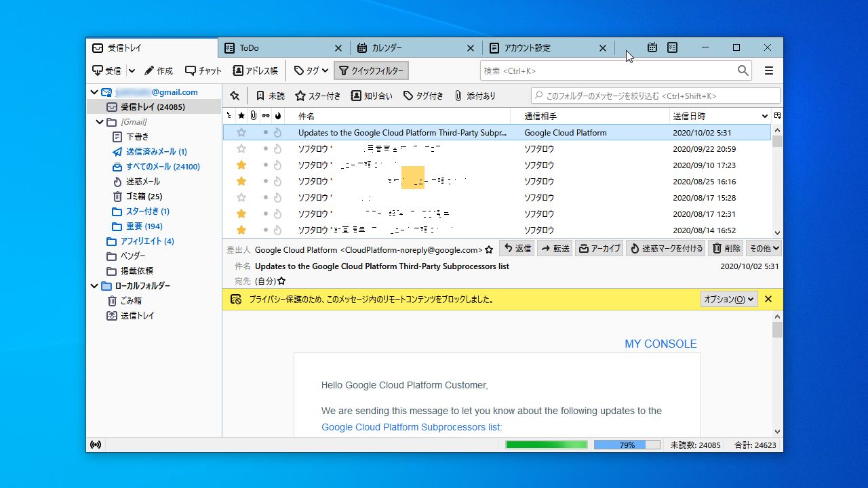Sort by attachment column header

pyautogui.click(x=254, y=116)
